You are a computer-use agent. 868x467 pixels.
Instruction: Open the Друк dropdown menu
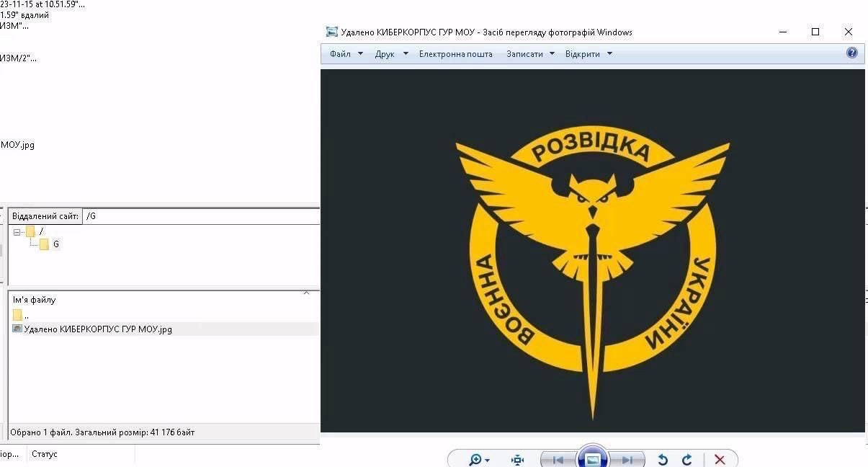pos(391,54)
